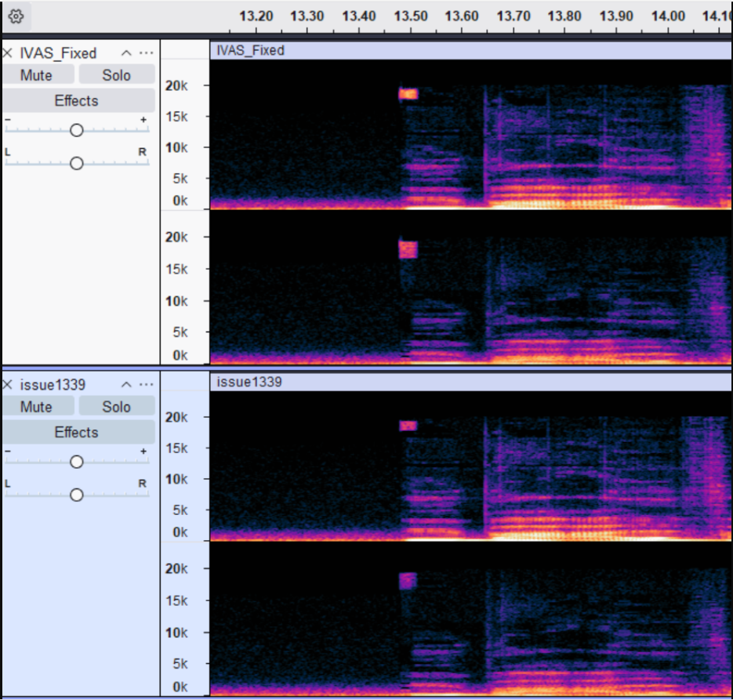Solo the issue1339 track
This screenshot has width=733, height=700.
(x=116, y=407)
